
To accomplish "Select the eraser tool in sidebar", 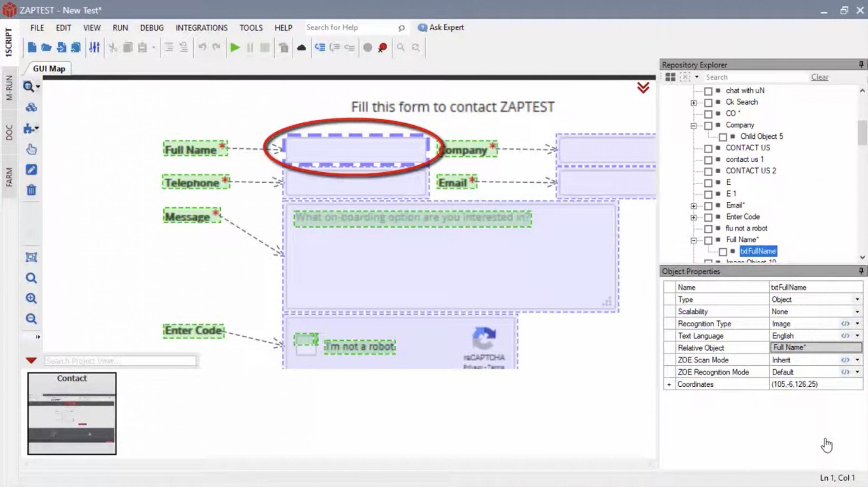I will point(32,170).
